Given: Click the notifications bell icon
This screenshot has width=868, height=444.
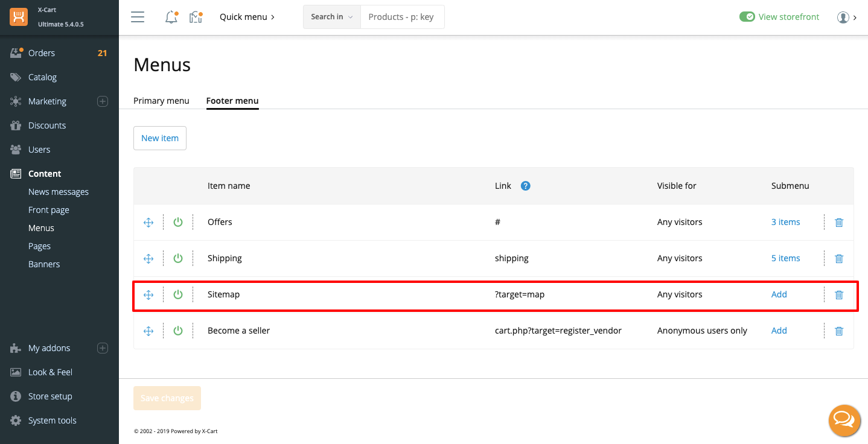Looking at the screenshot, I should tap(171, 17).
